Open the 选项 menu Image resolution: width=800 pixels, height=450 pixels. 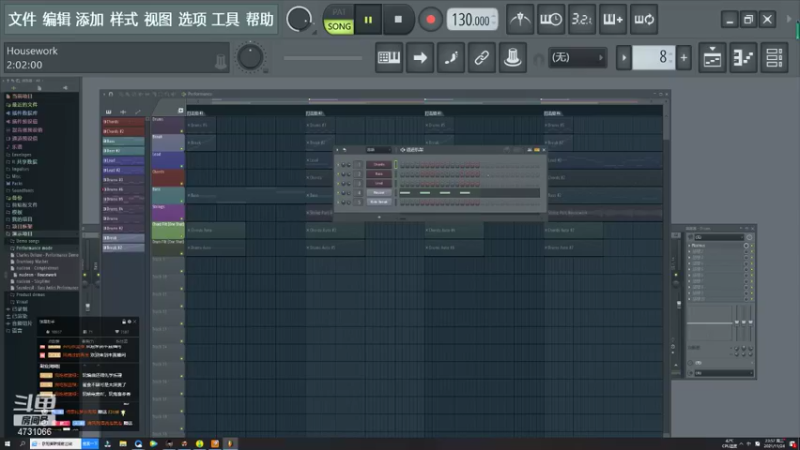coord(192,19)
